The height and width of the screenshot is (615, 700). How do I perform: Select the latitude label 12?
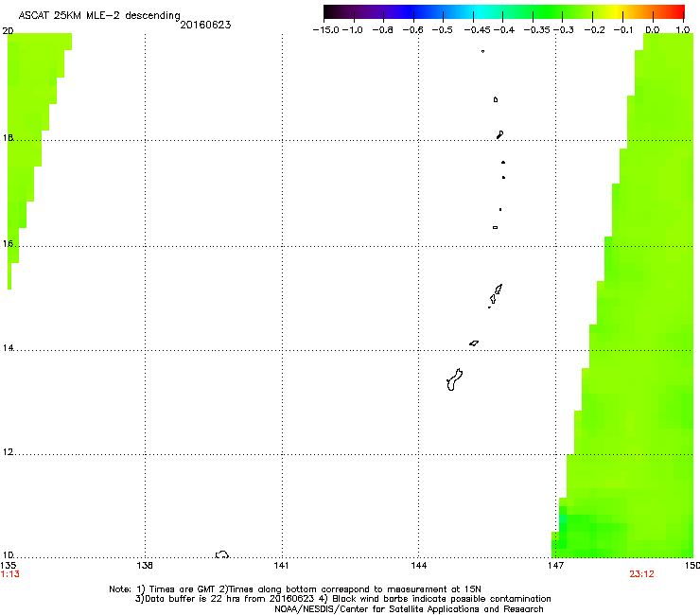[8, 452]
